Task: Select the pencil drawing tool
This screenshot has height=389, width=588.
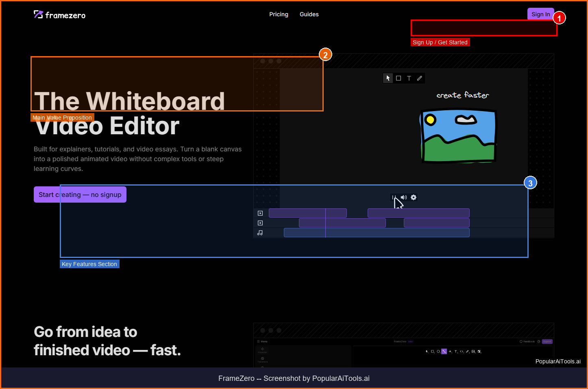Action: pos(420,78)
